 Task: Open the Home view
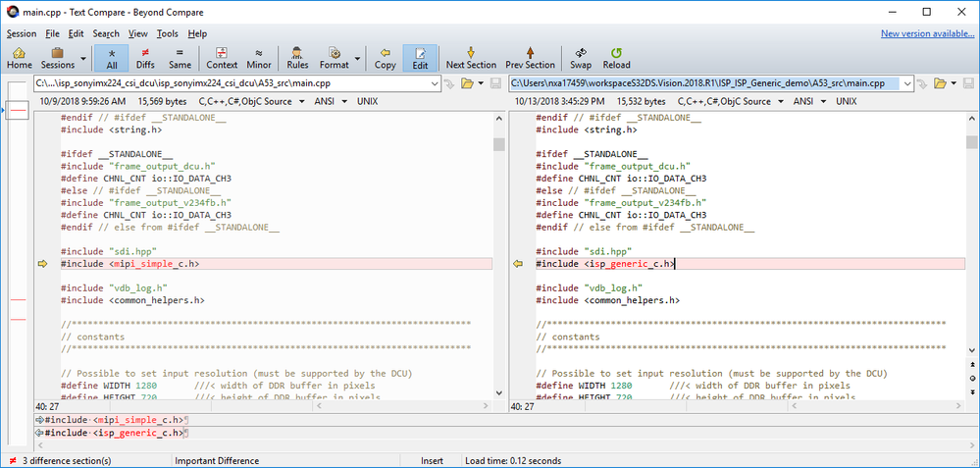click(x=19, y=58)
